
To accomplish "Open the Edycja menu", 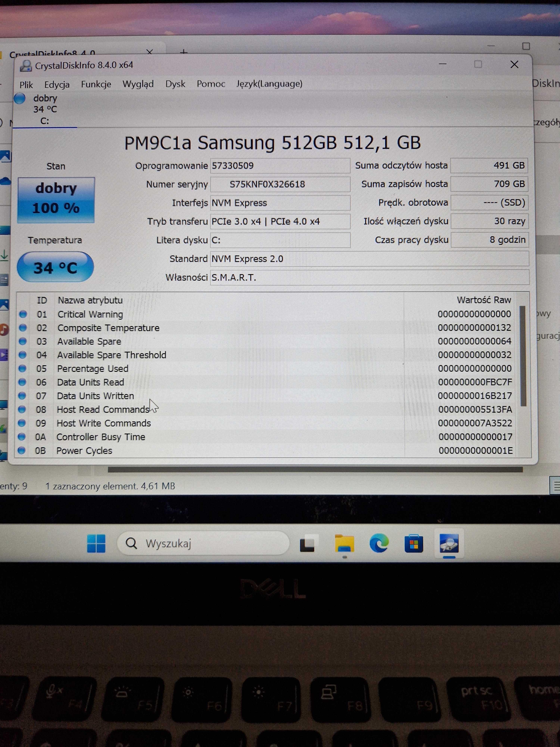I will (57, 84).
